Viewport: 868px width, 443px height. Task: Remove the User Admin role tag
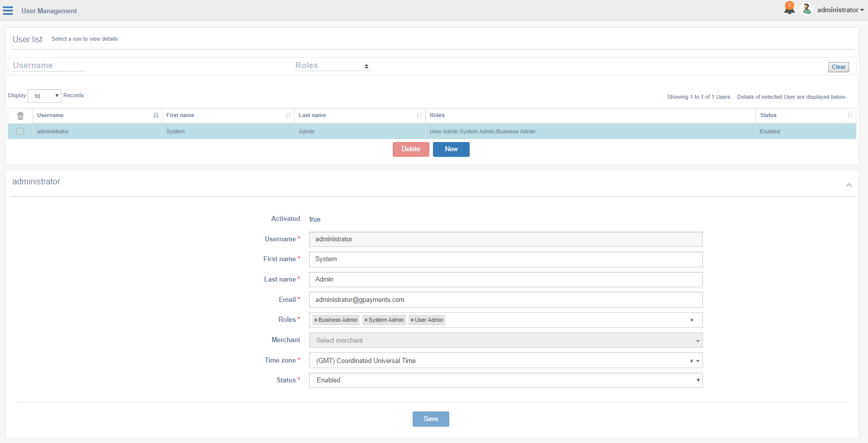[412, 320]
